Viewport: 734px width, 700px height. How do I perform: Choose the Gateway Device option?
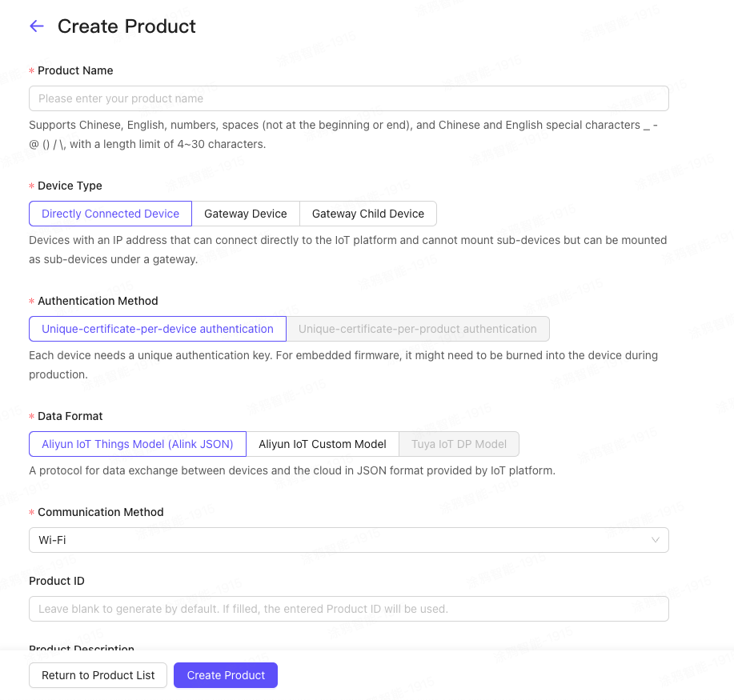coord(246,214)
